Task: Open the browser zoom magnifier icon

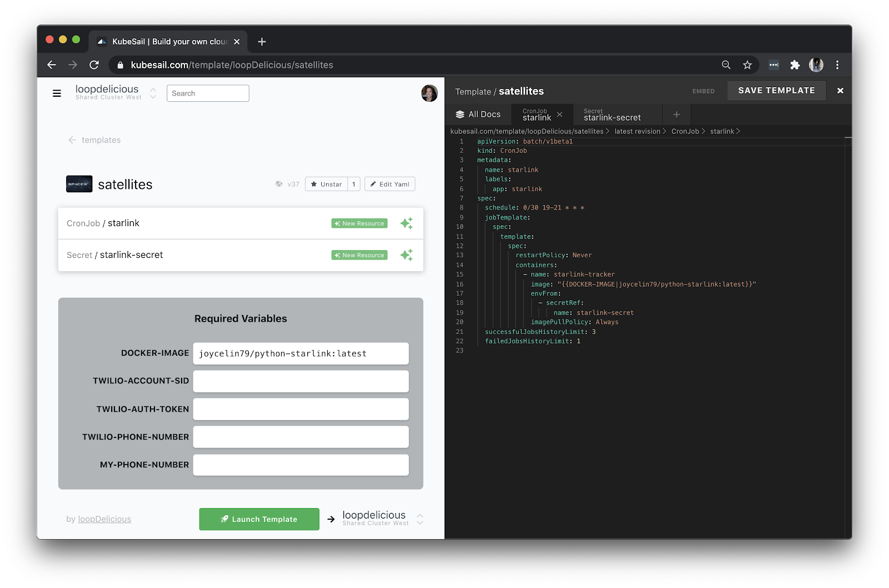Action: coord(726,65)
